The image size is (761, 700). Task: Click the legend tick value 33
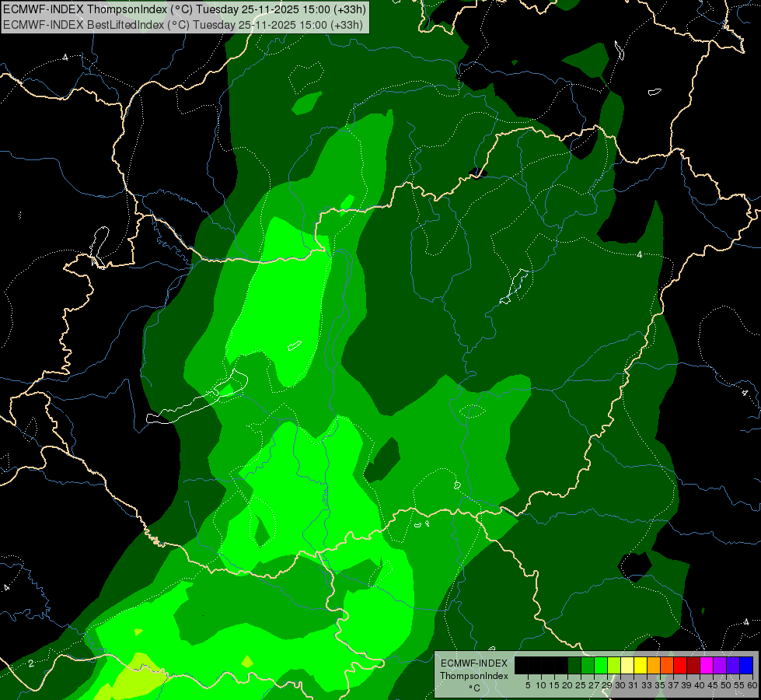coord(647,685)
